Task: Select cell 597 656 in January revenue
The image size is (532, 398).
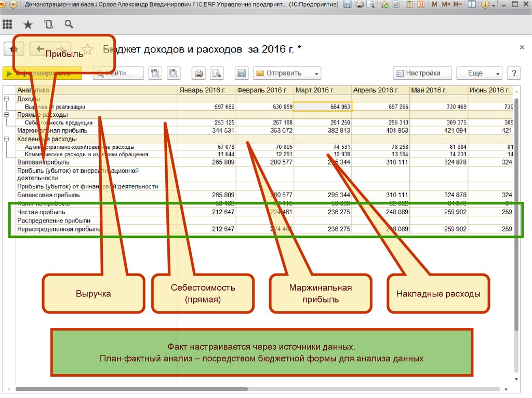Action: click(207, 107)
